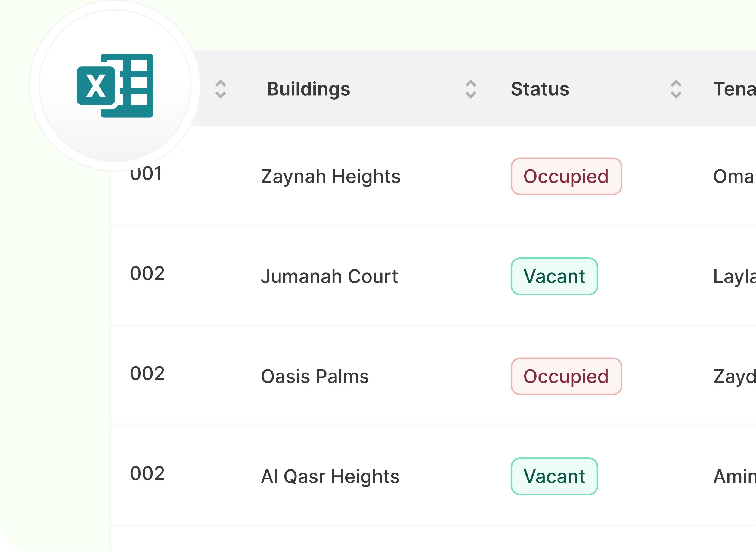Open the Oasis Palms building entry
This screenshot has height=551, width=756.
(315, 377)
